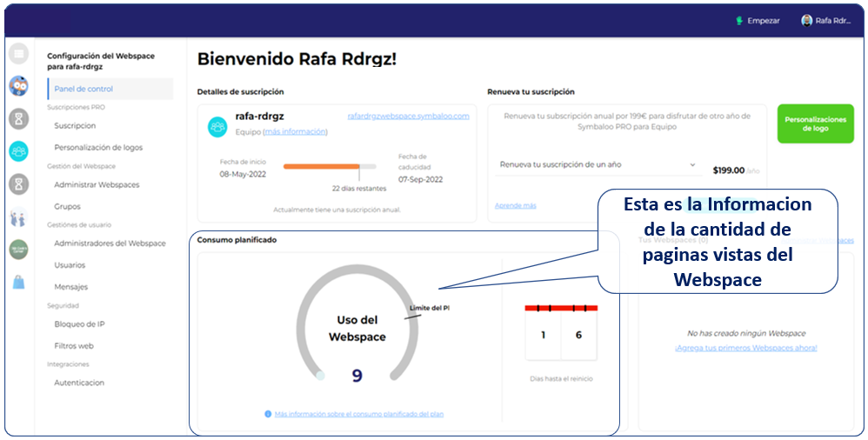Open Filtros web settings

pyautogui.click(x=74, y=345)
